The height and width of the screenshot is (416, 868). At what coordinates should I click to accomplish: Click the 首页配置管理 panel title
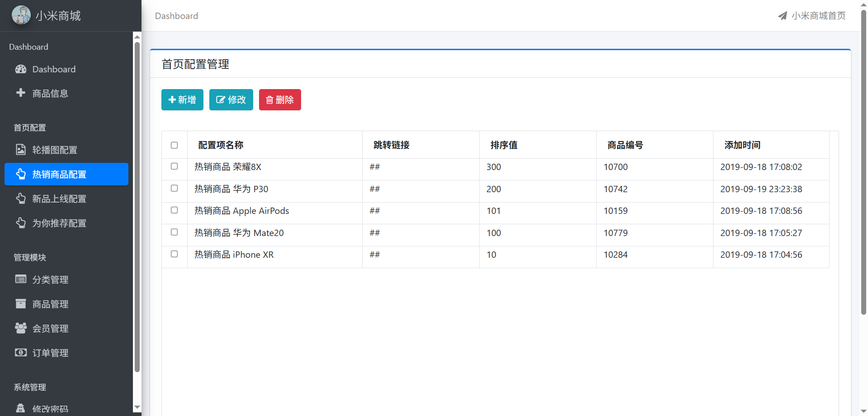[195, 64]
